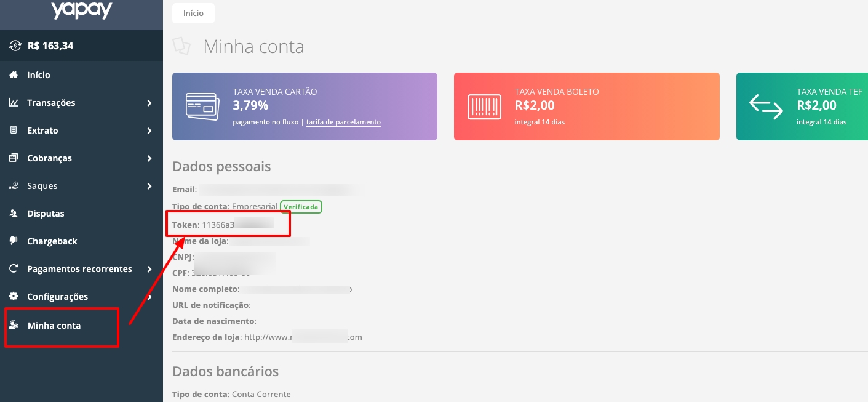Expand the Cobranças submenu arrow
This screenshot has height=402, width=868.
click(149, 158)
